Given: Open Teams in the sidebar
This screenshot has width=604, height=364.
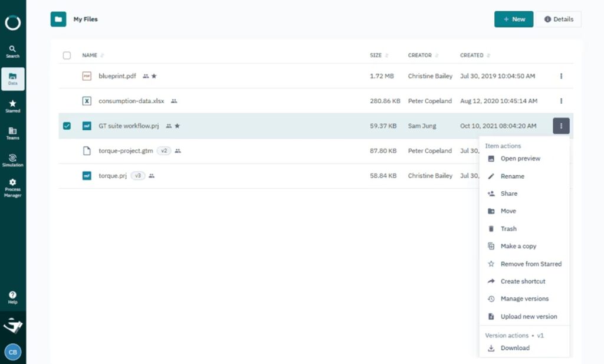Looking at the screenshot, I should click(x=13, y=133).
